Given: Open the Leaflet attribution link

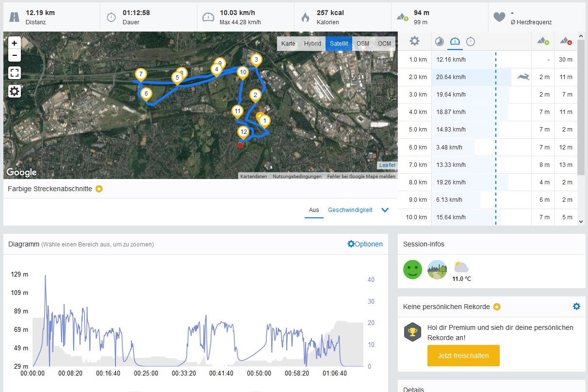Looking at the screenshot, I should point(387,165).
